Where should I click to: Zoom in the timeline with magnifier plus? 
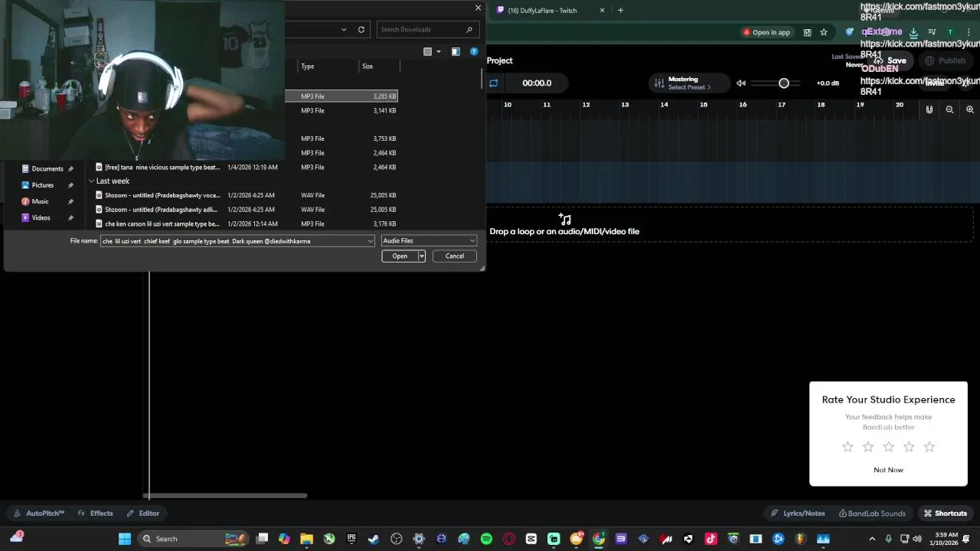pyautogui.click(x=970, y=109)
